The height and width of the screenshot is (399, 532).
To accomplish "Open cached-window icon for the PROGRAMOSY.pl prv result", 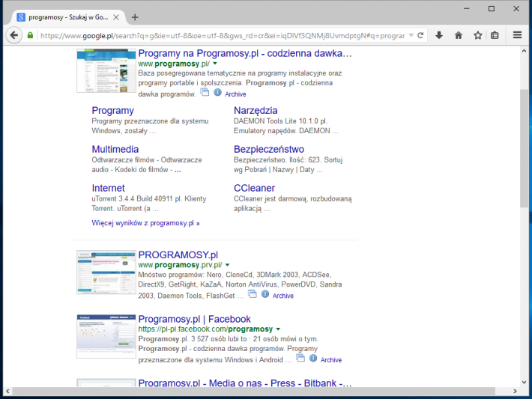I will [x=252, y=294].
